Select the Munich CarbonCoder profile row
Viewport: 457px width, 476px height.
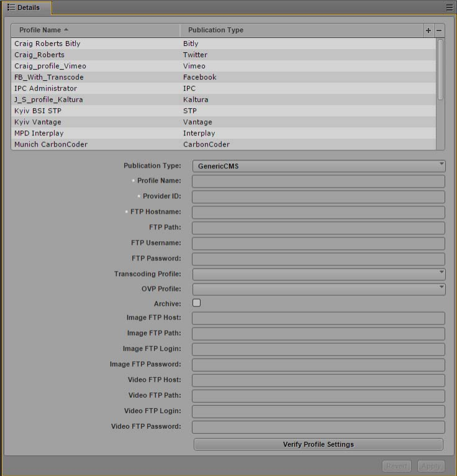click(x=224, y=145)
